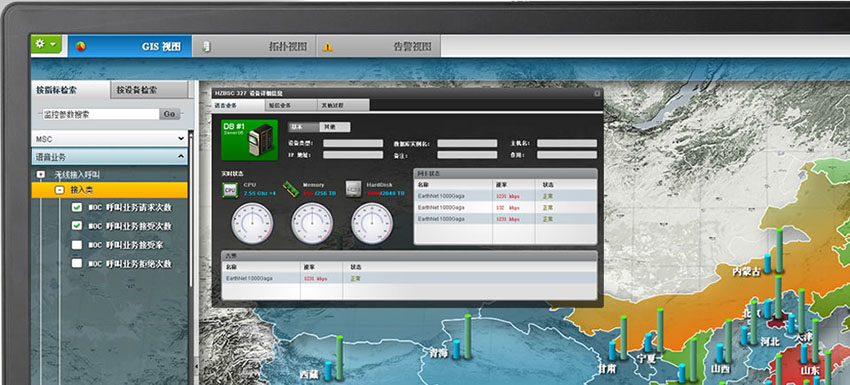
Task: Enable MOC 呼叫业务接受率 checkbox
Action: pyautogui.click(x=77, y=245)
